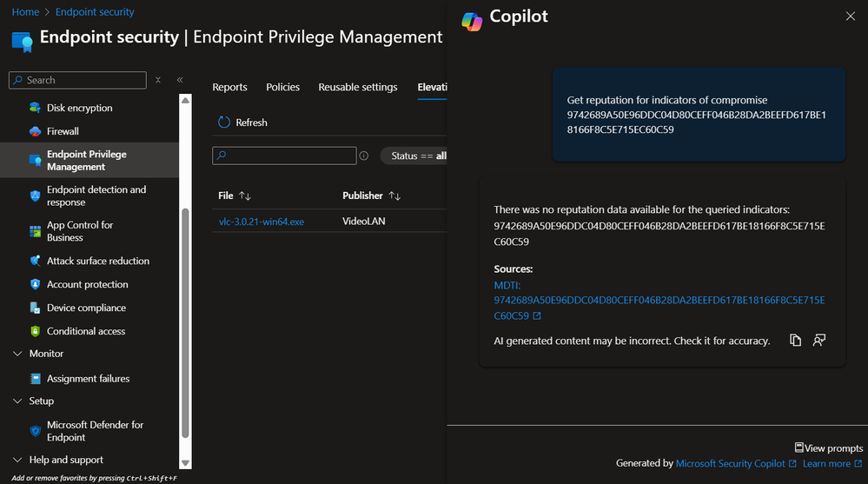Viewport: 868px width, 484px height.
Task: Click Attack surface reduction icon
Action: (x=35, y=261)
